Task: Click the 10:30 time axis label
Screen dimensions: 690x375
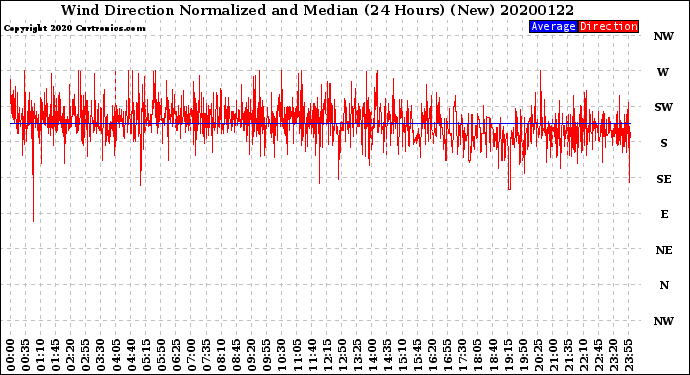Action: [x=282, y=355]
